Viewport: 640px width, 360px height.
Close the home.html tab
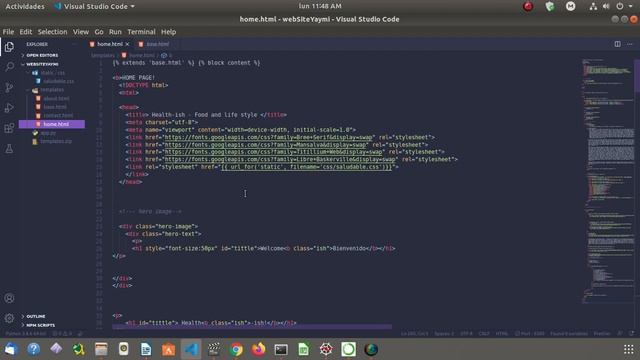127,44
